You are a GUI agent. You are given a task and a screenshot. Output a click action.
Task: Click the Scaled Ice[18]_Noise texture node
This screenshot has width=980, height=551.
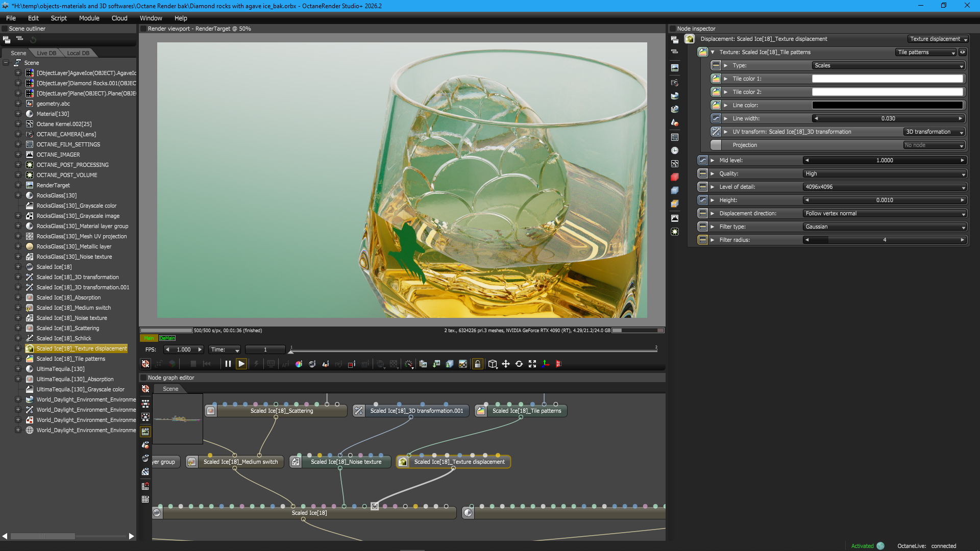[346, 462]
